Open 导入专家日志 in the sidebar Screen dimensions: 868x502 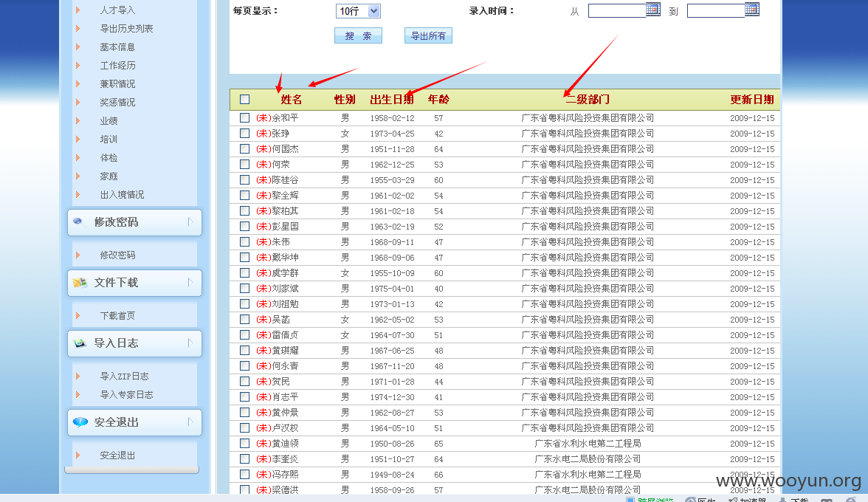126,395
